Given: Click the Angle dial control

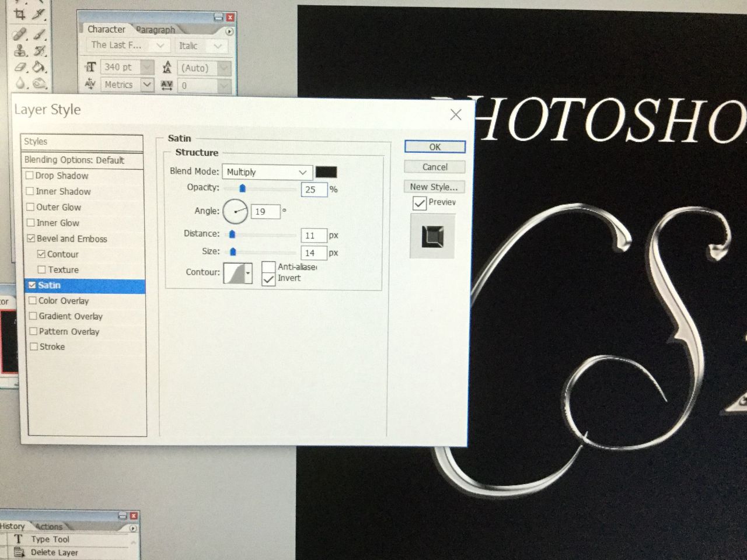Looking at the screenshot, I should pos(235,211).
